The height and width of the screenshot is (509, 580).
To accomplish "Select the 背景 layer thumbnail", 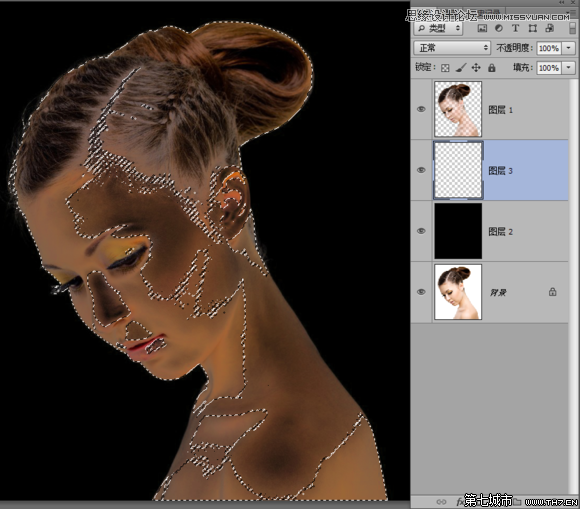I will pyautogui.click(x=458, y=292).
